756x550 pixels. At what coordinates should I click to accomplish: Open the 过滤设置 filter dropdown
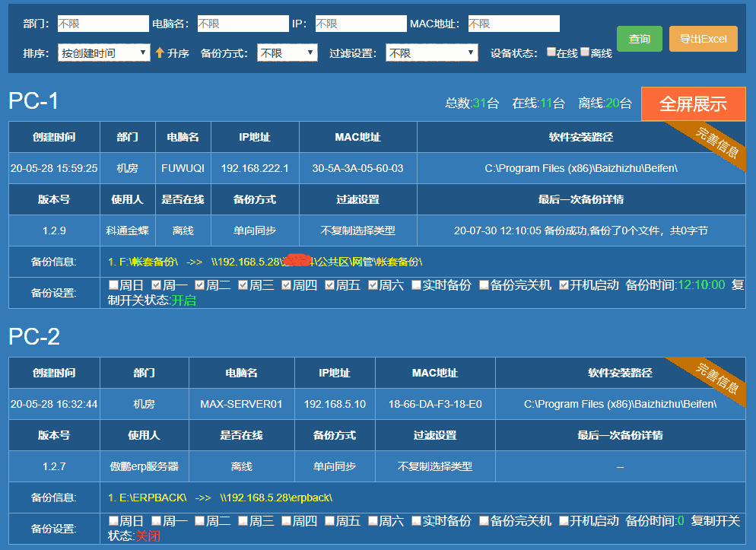coord(432,52)
